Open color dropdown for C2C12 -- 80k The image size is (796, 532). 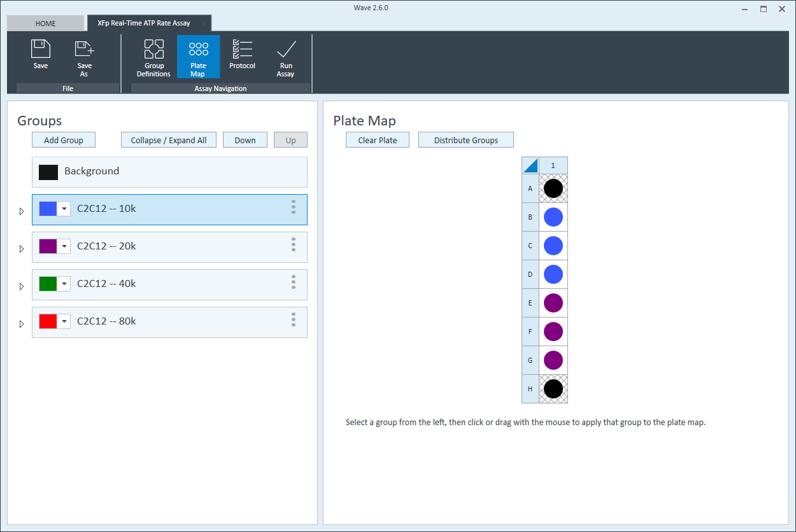(64, 322)
